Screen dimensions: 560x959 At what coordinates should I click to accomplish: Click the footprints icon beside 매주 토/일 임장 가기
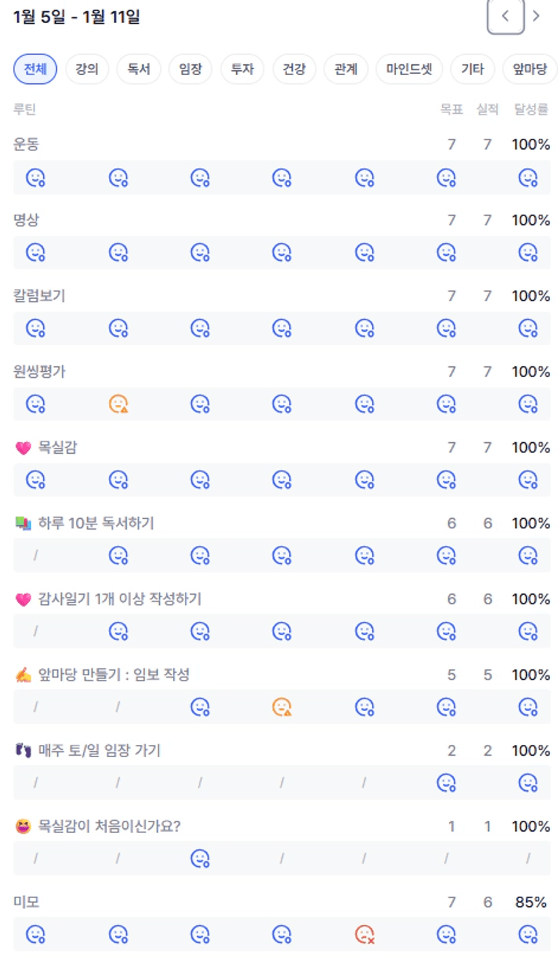click(x=22, y=751)
